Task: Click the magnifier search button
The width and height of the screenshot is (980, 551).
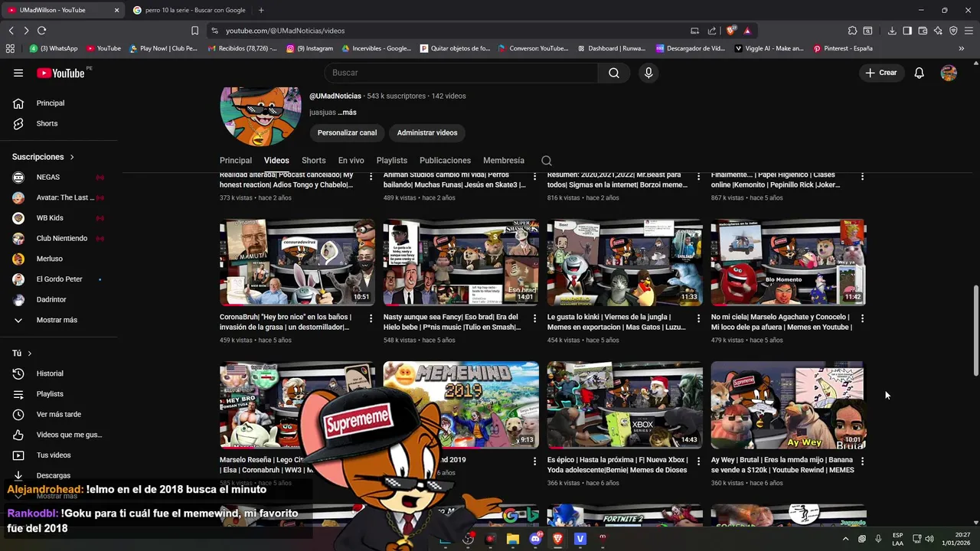Action: click(614, 73)
